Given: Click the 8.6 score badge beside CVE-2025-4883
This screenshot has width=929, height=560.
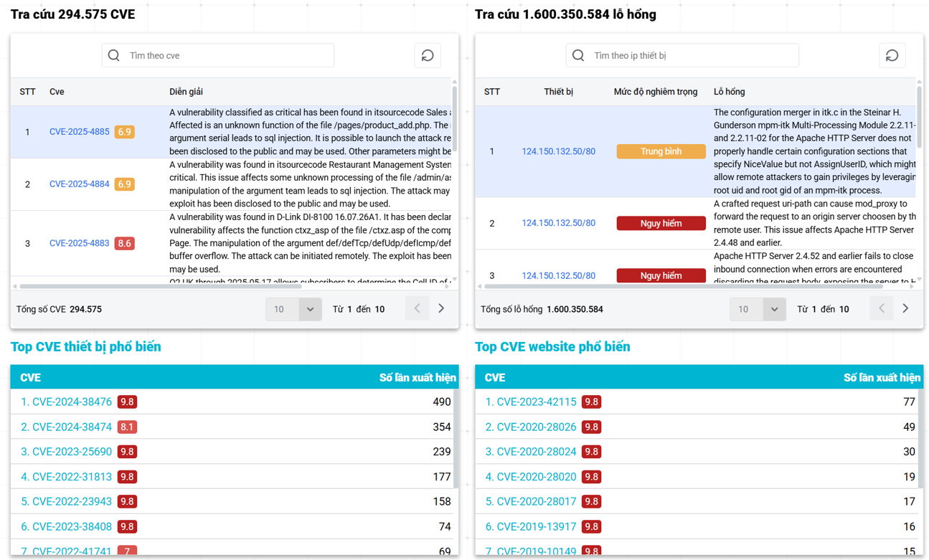Looking at the screenshot, I should 124,244.
